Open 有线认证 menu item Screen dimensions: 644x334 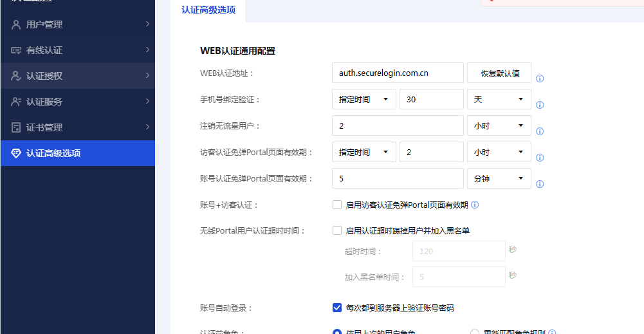[78, 50]
